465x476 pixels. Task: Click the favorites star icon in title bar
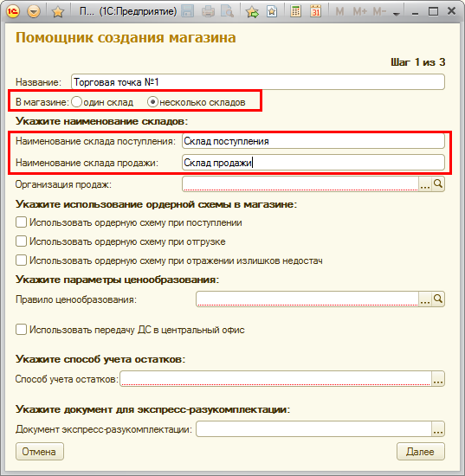pyautogui.click(x=58, y=12)
